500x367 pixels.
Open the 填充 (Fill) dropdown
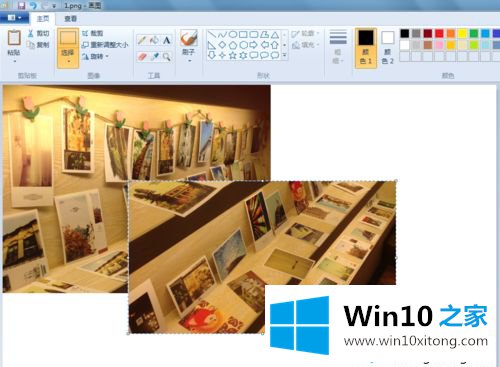[x=305, y=45]
